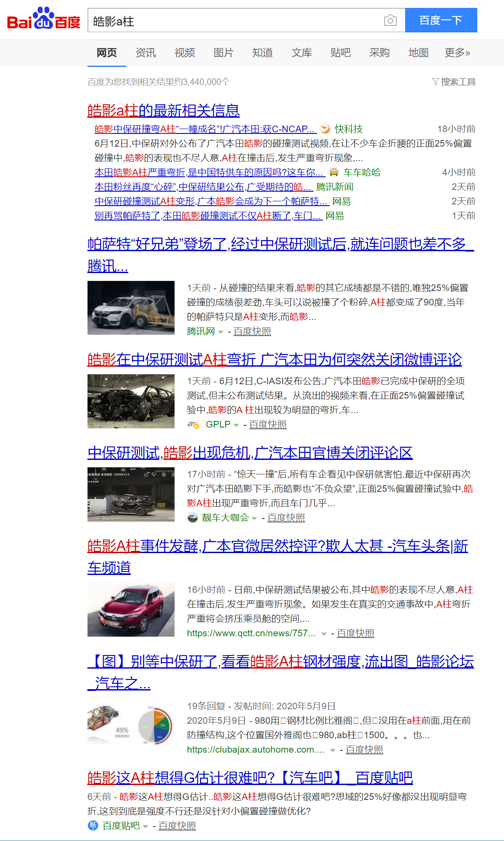Open 百度快照 for 百度贴吧 result
This screenshot has width=504, height=841.
point(177,826)
